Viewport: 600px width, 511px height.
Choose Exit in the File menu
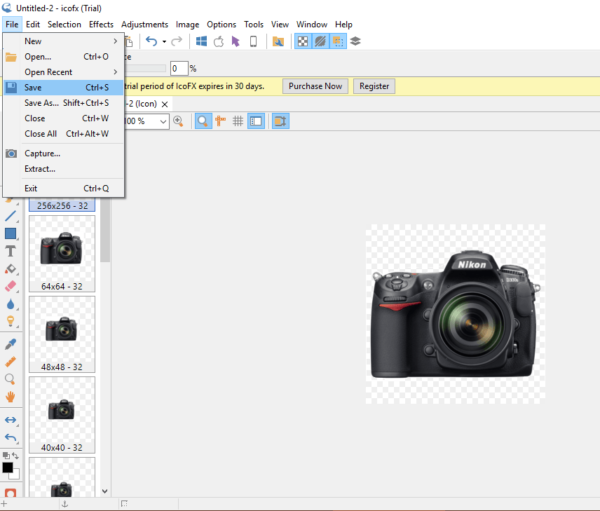(x=63, y=188)
